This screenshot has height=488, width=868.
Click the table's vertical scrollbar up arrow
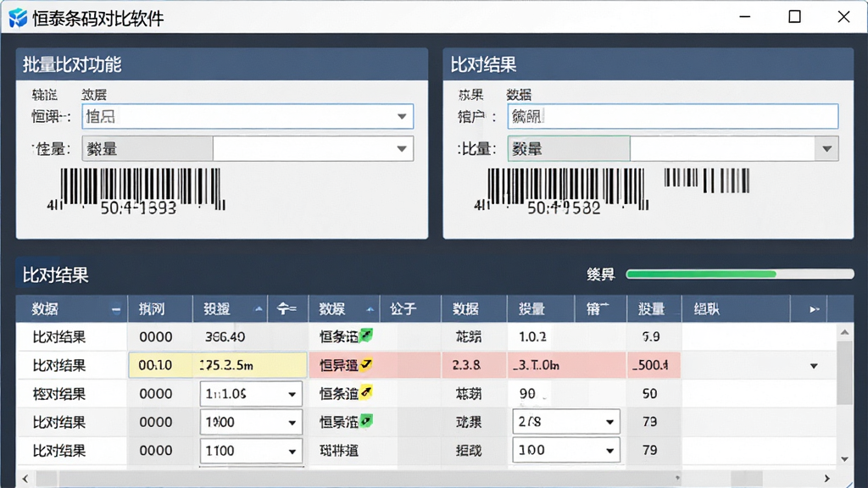(x=844, y=332)
